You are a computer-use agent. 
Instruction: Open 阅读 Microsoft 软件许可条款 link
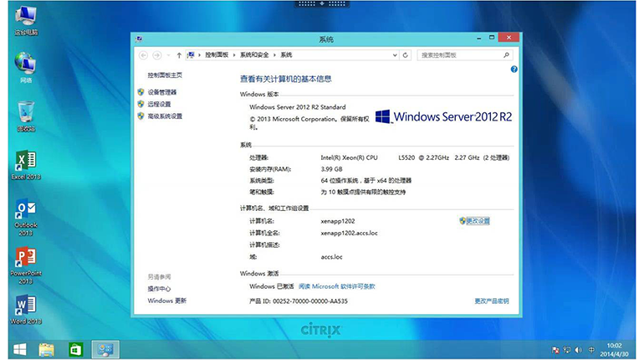(336, 286)
